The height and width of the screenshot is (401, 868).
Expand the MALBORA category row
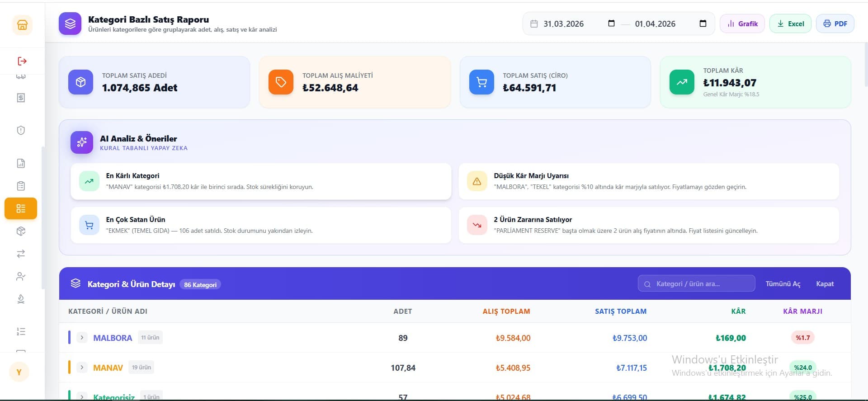pos(82,337)
